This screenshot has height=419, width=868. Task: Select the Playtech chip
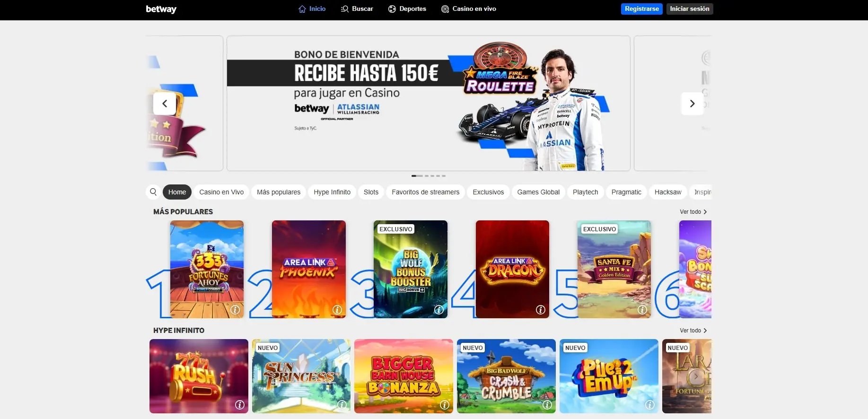tap(586, 192)
